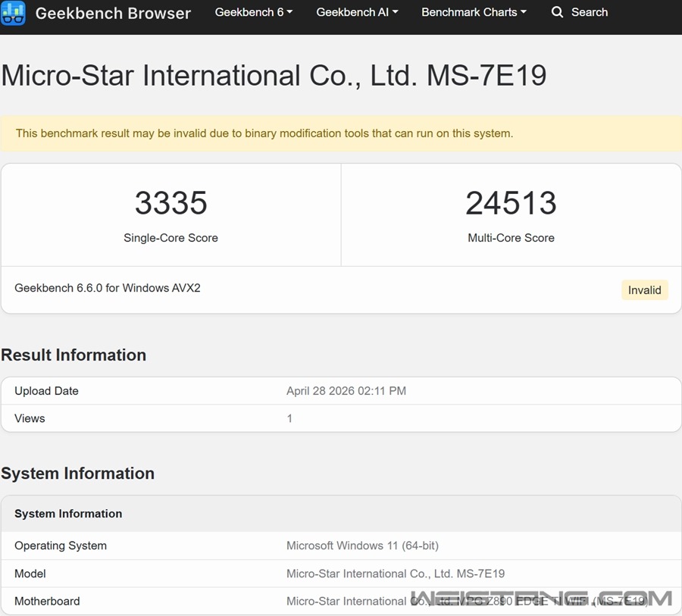
Task: Click the Views row label
Action: click(30, 418)
